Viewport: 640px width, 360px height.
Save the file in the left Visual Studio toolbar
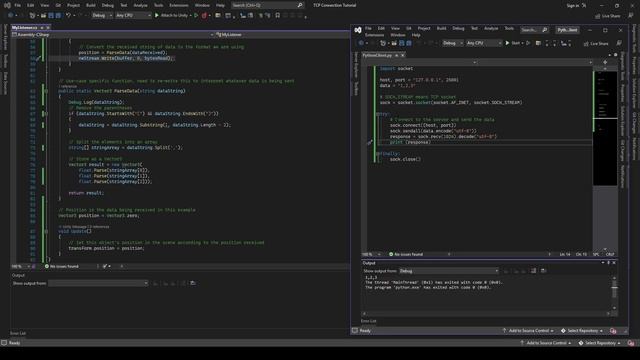(x=51, y=16)
